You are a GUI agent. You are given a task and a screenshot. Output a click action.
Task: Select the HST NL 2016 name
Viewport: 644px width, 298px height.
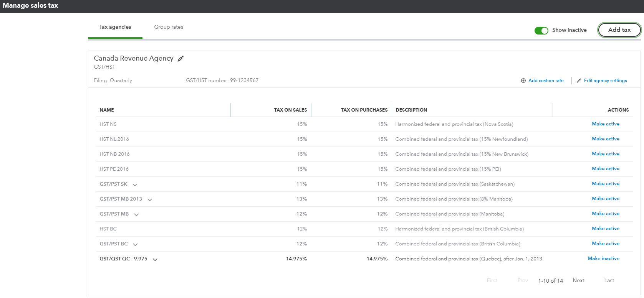pos(114,139)
